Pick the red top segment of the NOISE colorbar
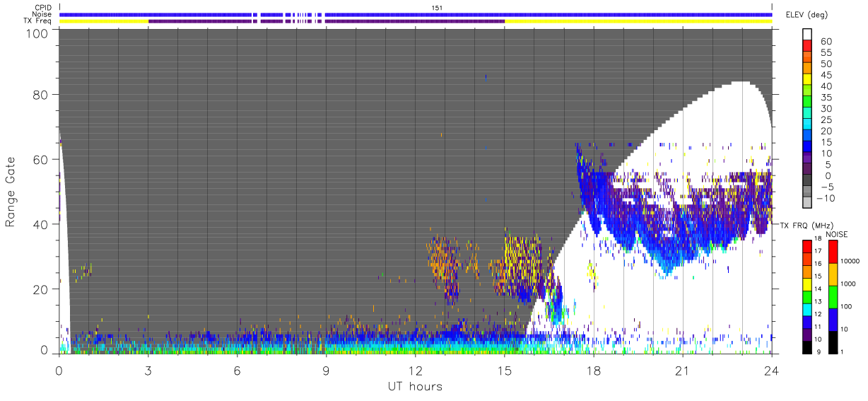 point(833,252)
